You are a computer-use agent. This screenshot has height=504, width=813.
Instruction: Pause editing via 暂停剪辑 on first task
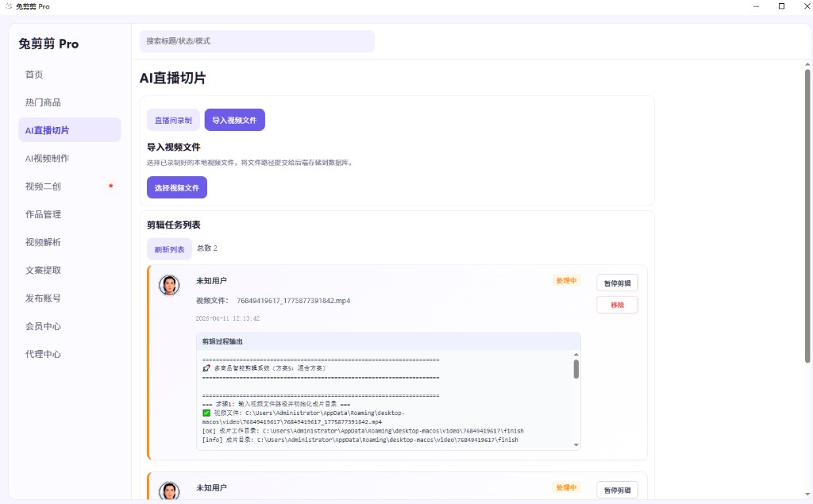coord(617,283)
